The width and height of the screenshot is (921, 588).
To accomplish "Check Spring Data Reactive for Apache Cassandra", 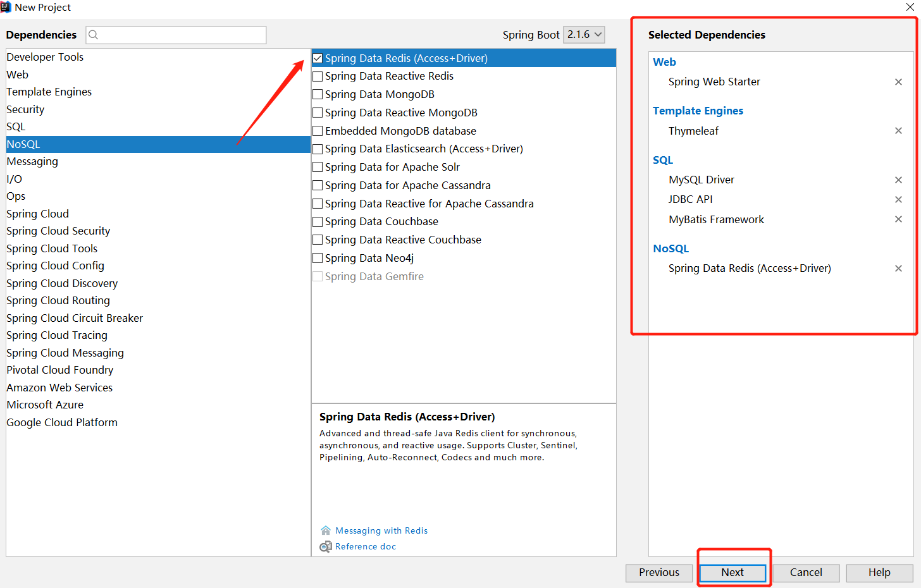I will (x=318, y=204).
